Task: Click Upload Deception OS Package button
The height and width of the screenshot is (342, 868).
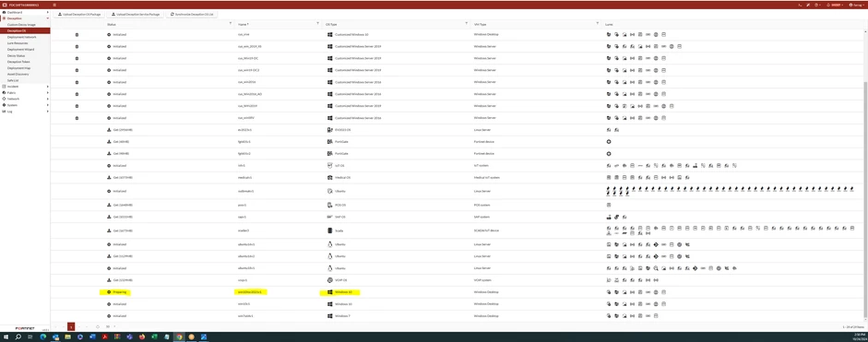Action: 79,14
